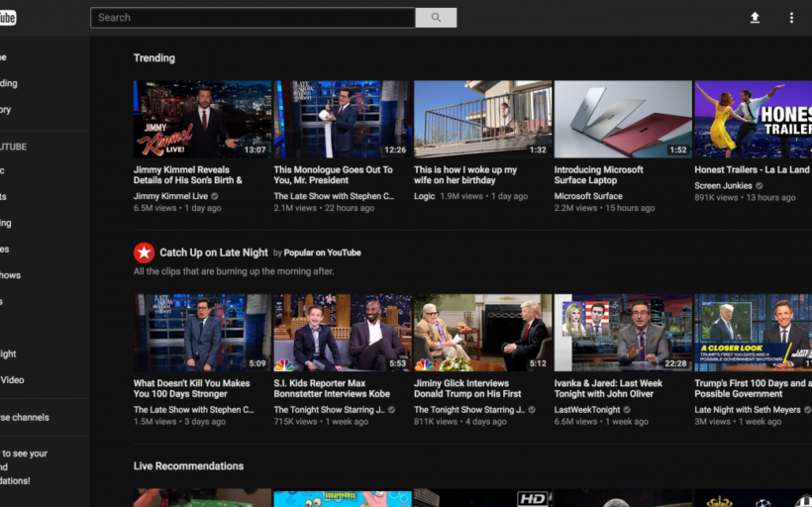Image resolution: width=812 pixels, height=507 pixels.
Task: Open the 'Catch Up on Late Night' section heading
Action: point(214,253)
